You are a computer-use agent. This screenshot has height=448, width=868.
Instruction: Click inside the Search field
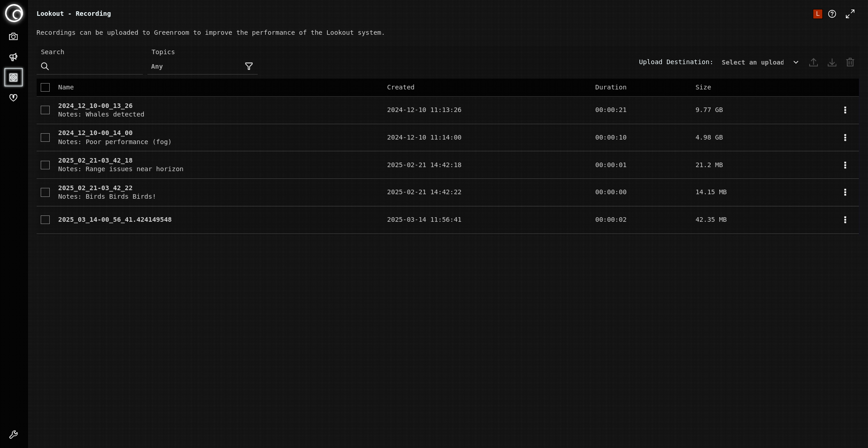tap(90, 66)
